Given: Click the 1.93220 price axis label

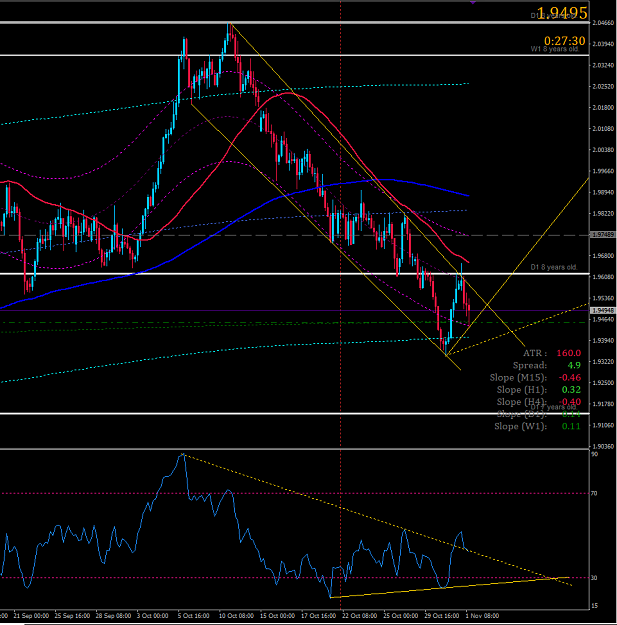Looking at the screenshot, I should click(x=603, y=362).
